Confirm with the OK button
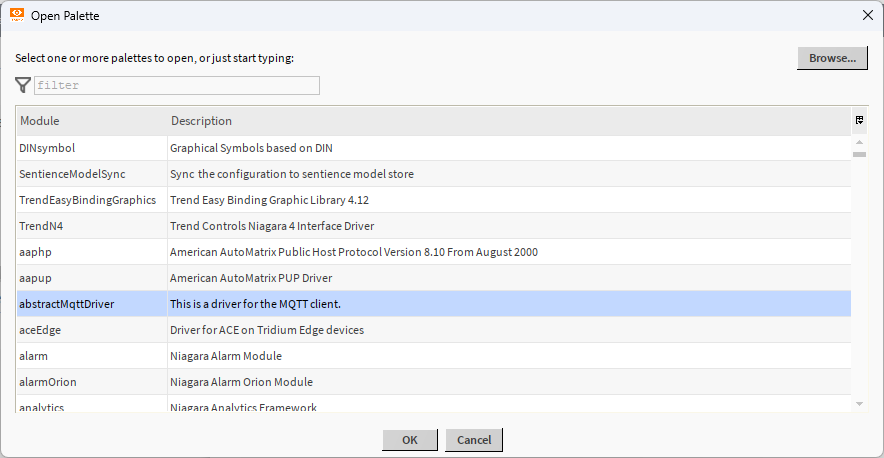 coord(409,440)
